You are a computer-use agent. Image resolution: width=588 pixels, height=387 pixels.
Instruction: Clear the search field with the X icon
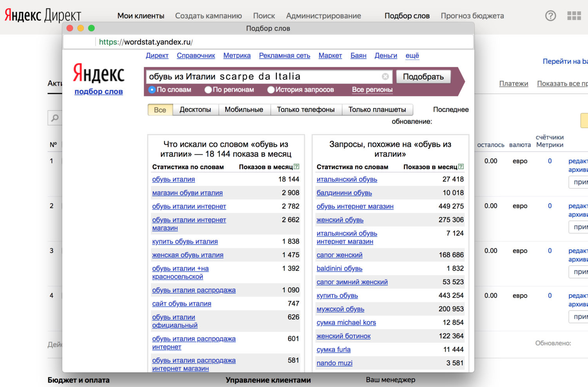385,77
